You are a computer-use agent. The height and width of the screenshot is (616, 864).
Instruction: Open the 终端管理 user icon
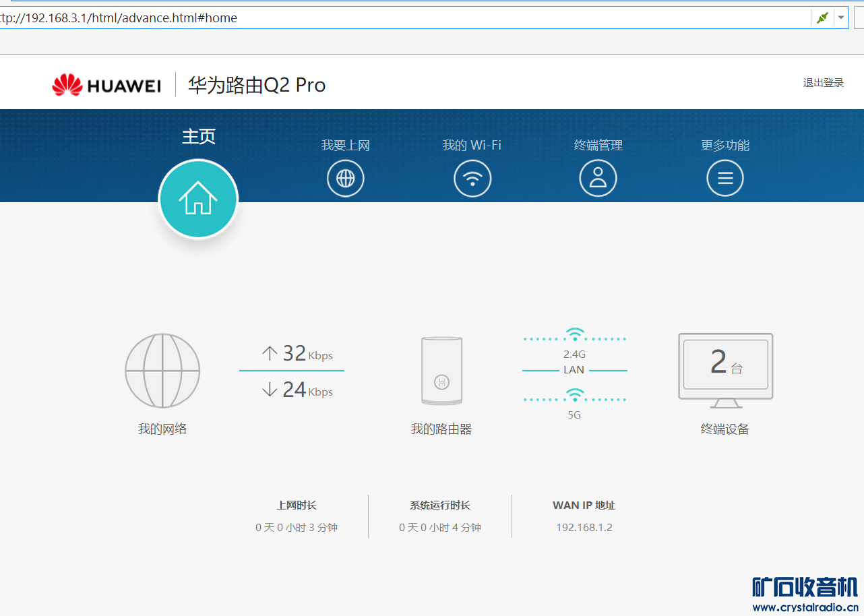coord(598,179)
